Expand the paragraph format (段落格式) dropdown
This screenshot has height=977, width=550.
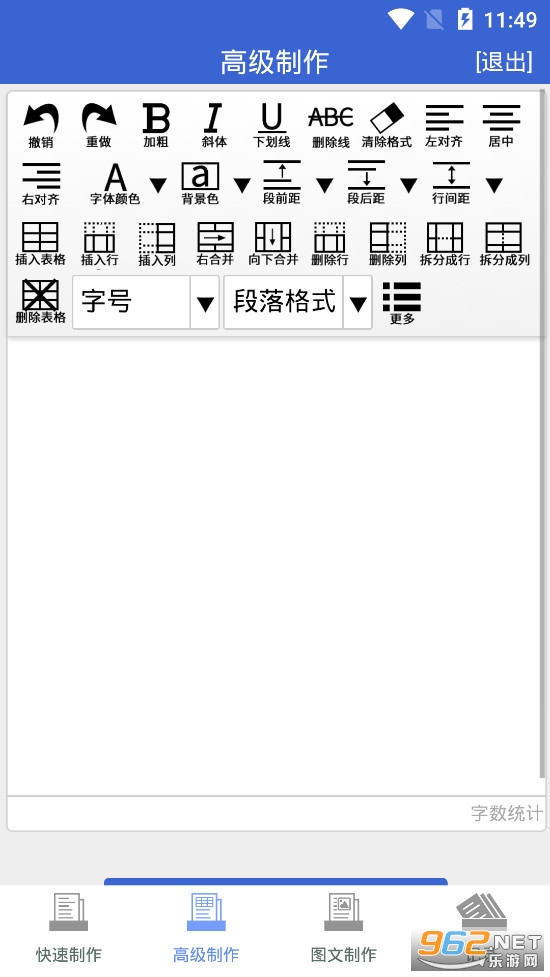coord(298,302)
